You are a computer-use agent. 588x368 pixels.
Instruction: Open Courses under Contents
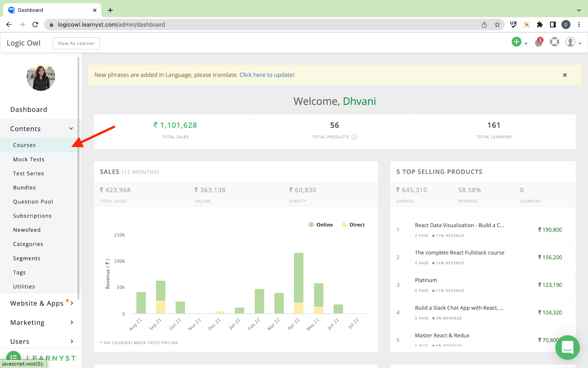tap(24, 145)
